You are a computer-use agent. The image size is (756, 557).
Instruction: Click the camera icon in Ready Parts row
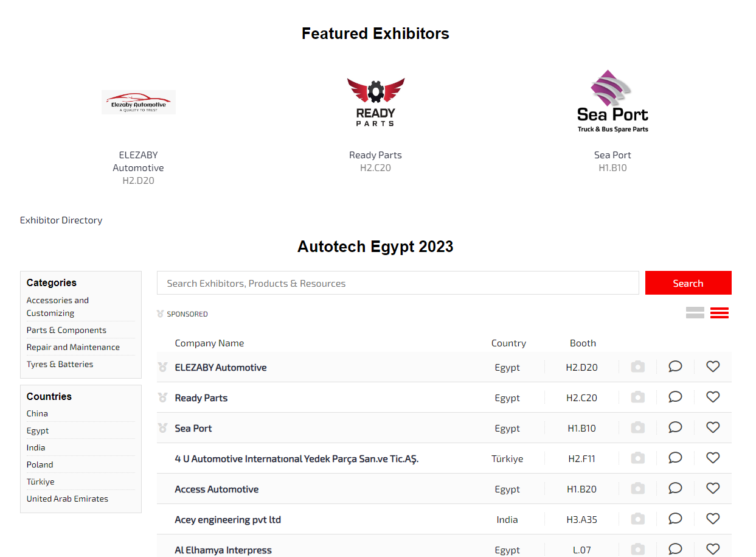tap(637, 397)
